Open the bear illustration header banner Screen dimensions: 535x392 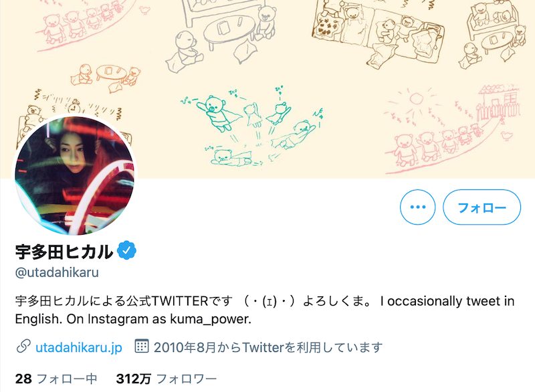coord(267,89)
